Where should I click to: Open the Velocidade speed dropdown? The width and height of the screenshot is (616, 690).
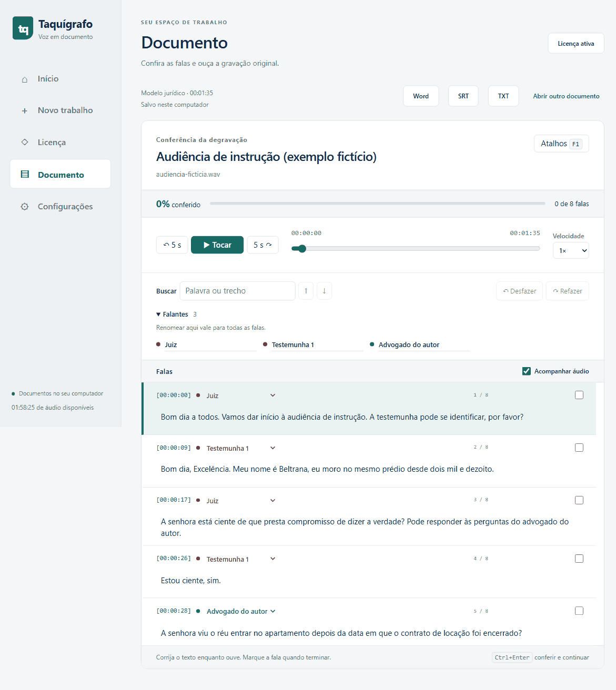click(571, 250)
